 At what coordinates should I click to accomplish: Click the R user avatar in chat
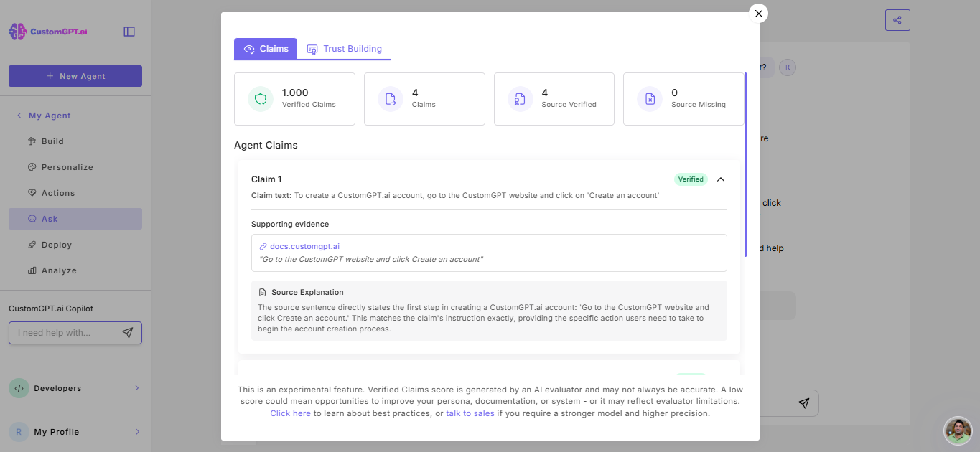coord(788,67)
